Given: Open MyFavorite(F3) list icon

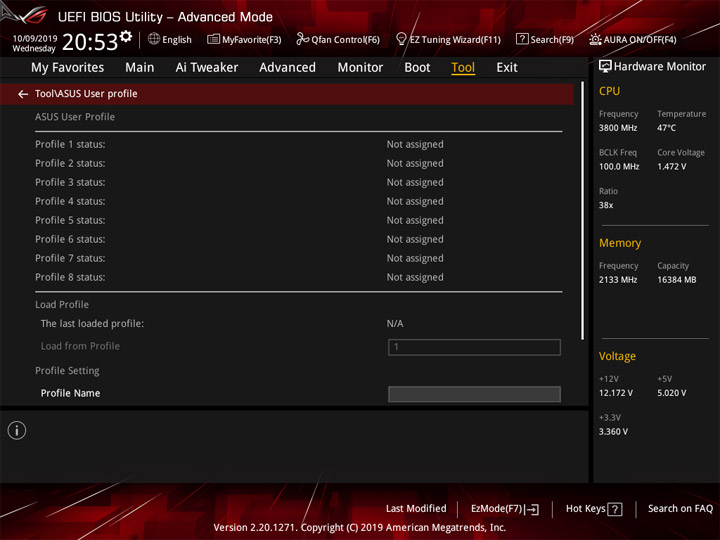Looking at the screenshot, I should point(214,39).
